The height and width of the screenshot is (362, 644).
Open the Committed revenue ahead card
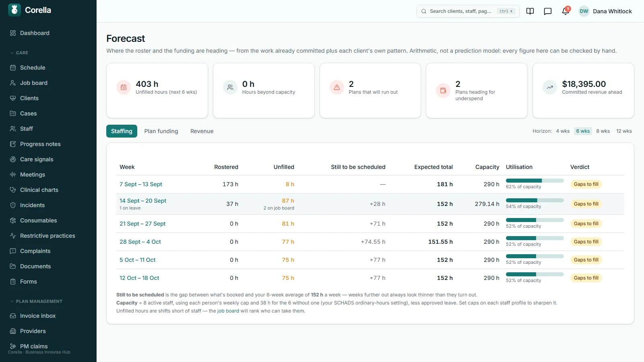coord(583,90)
